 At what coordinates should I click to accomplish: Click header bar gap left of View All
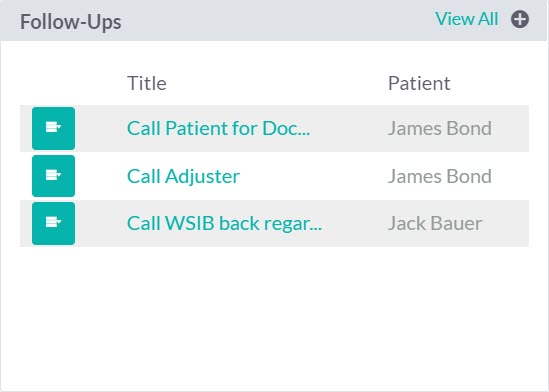click(x=278, y=20)
